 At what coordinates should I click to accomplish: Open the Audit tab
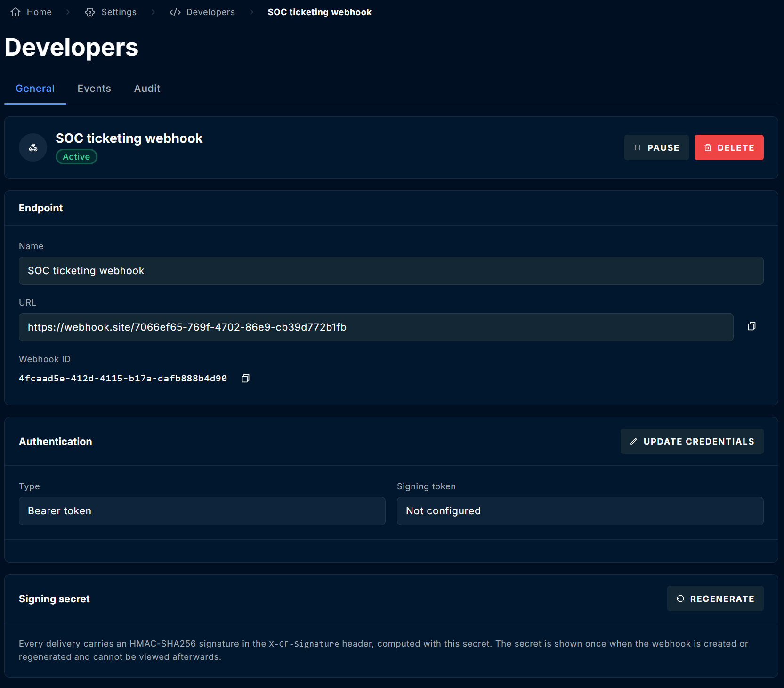point(147,89)
